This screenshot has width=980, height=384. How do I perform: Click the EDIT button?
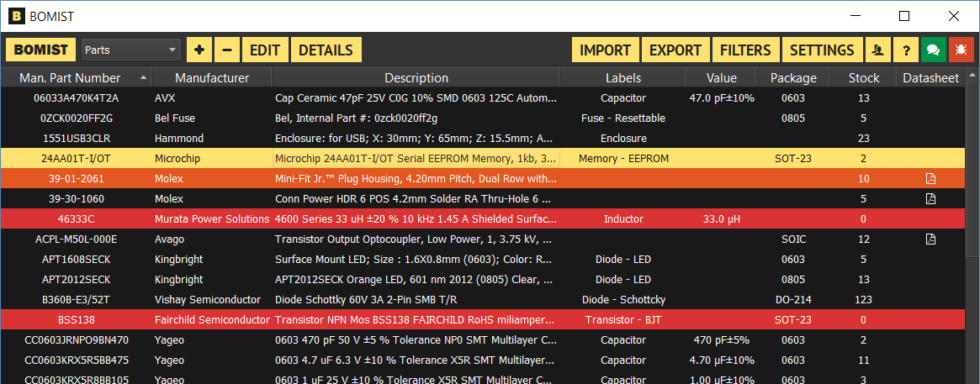pos(265,50)
